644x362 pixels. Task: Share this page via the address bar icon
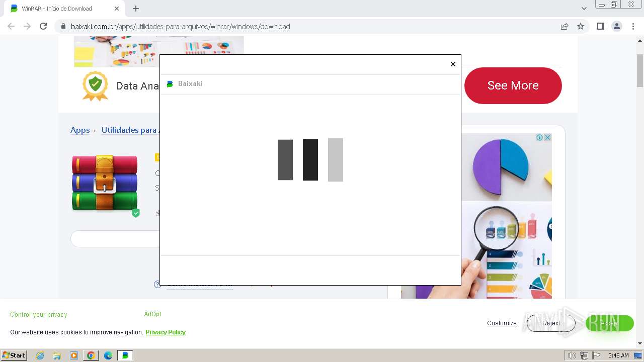click(x=565, y=26)
